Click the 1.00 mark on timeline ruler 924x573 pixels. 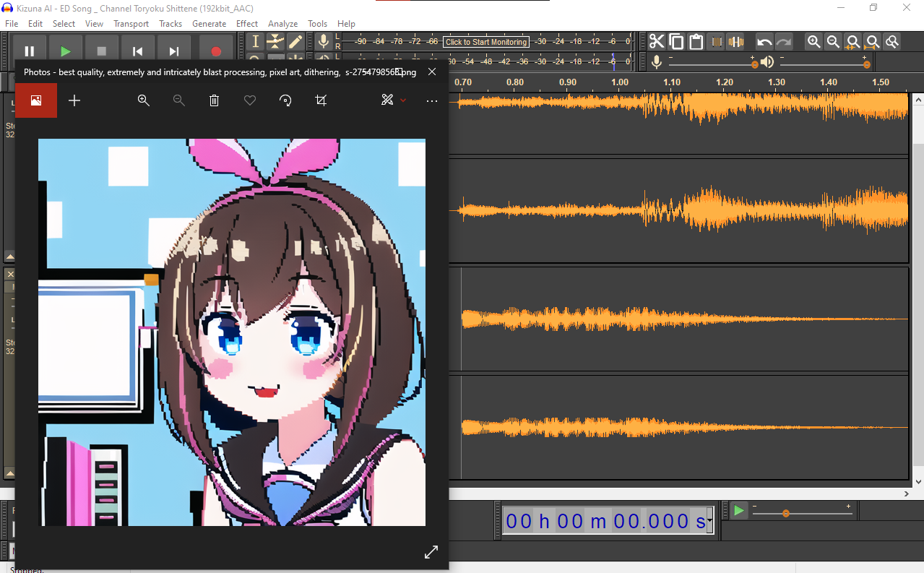point(620,82)
